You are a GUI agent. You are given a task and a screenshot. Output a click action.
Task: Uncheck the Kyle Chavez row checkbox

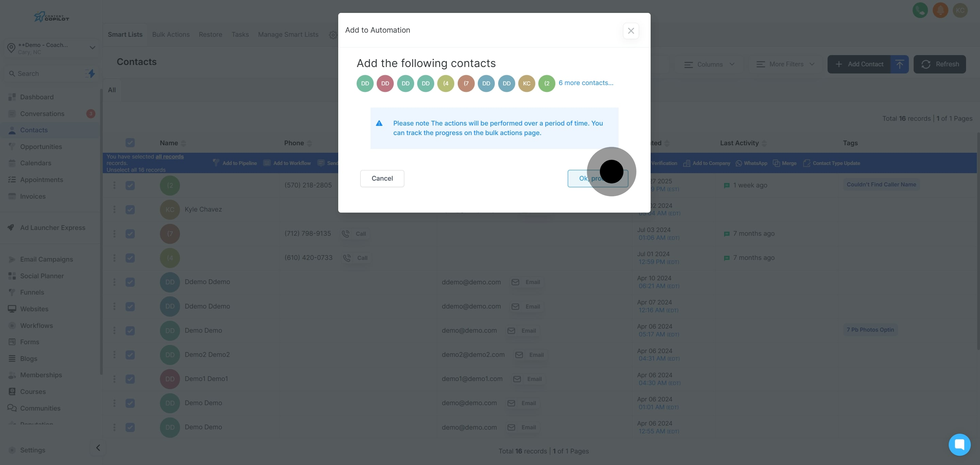[x=130, y=210]
